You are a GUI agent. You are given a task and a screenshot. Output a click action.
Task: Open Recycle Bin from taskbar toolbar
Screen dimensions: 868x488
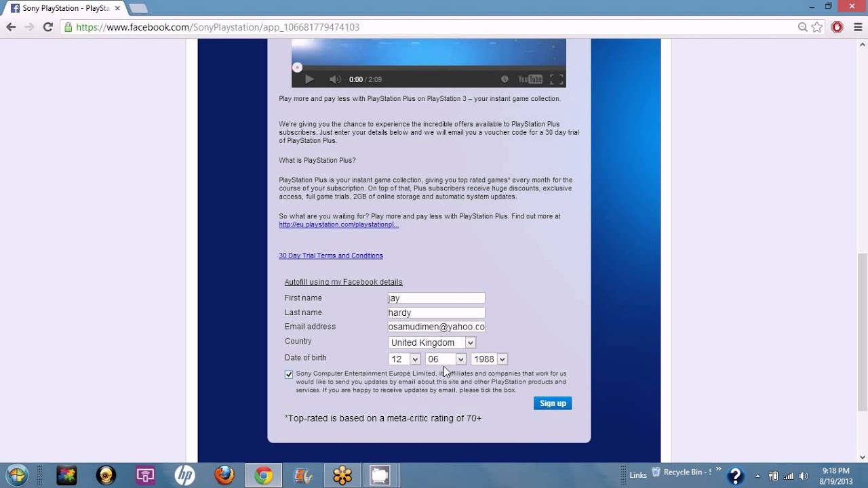[681, 472]
